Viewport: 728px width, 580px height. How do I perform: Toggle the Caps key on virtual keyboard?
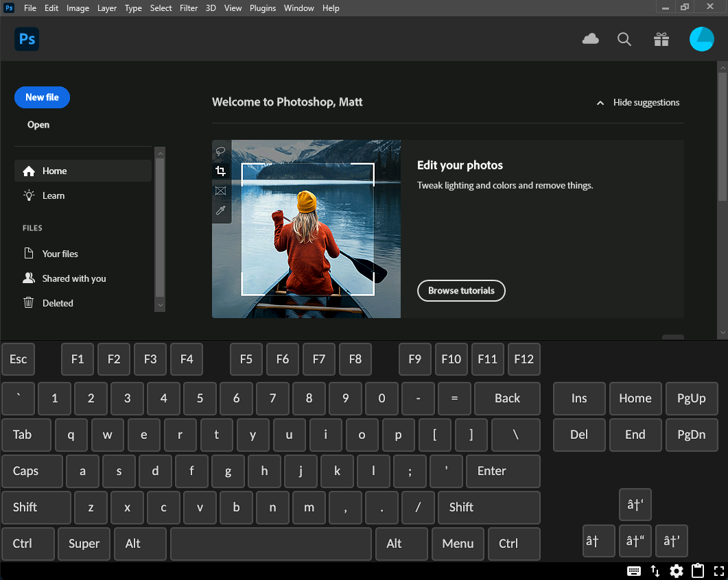point(32,471)
